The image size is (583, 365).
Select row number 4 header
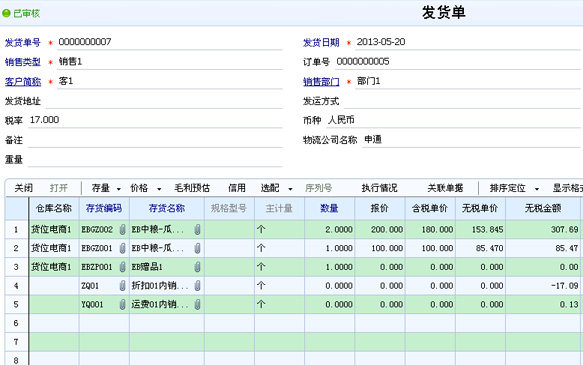pyautogui.click(x=16, y=285)
